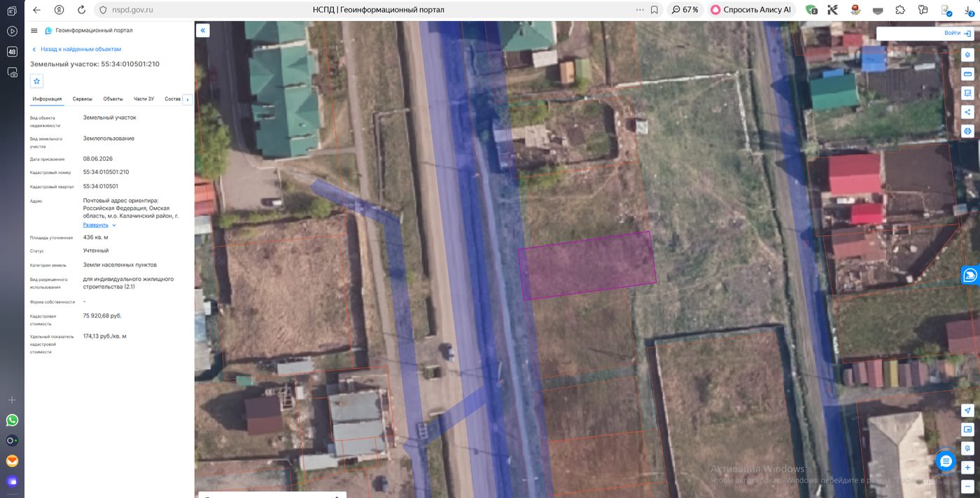Collapse the left info panel with the double chevron
The height and width of the screenshot is (498, 980).
[x=202, y=31]
